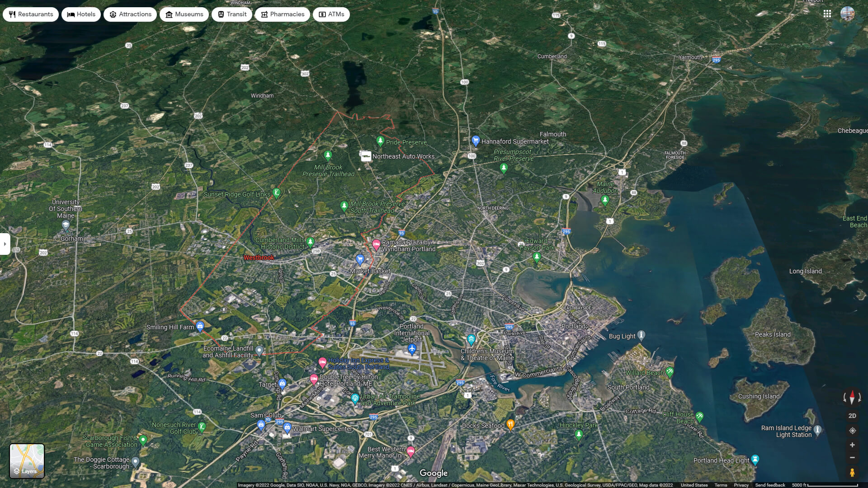
Task: Click the Send feedback link
Action: (770, 484)
